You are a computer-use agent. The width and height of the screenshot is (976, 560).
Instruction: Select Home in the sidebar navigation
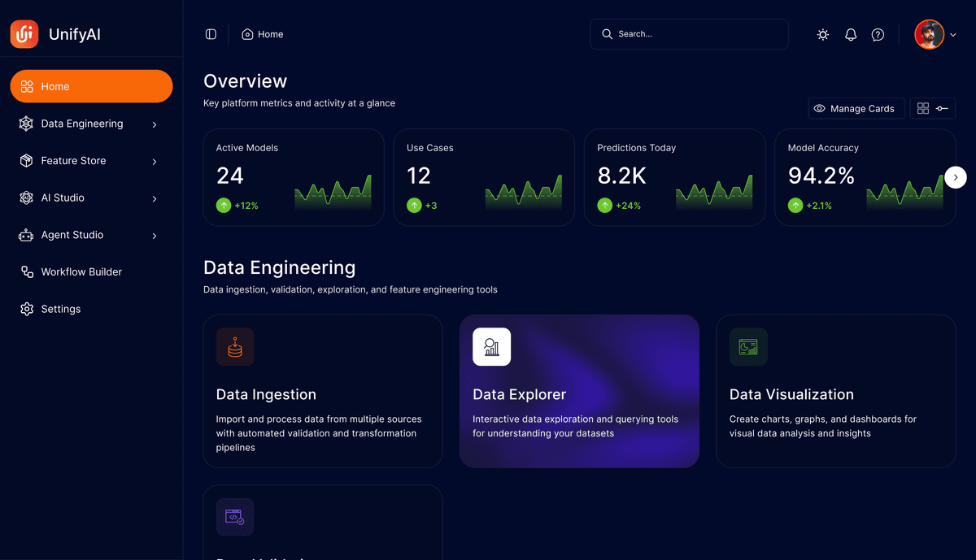point(90,86)
